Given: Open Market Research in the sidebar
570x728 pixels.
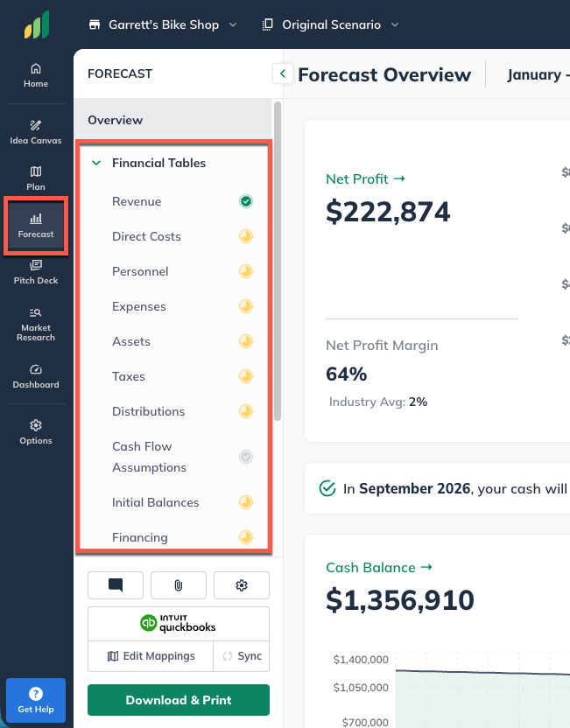Looking at the screenshot, I should [36, 325].
